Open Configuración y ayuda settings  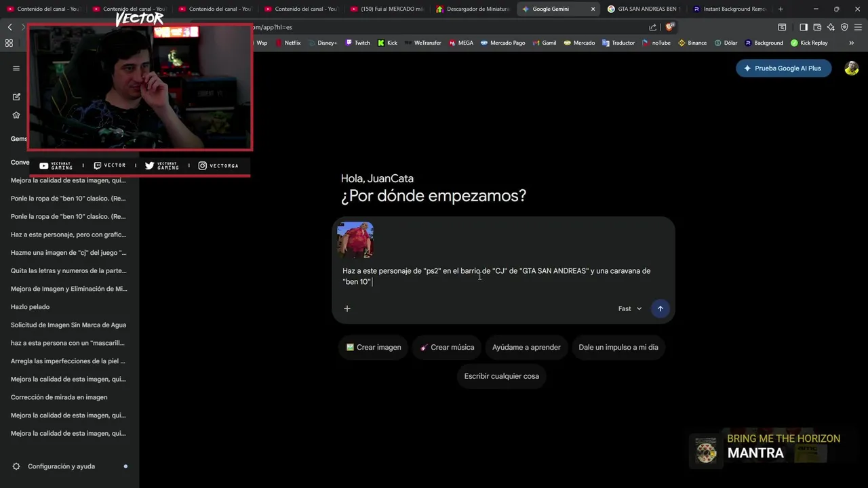click(61, 466)
